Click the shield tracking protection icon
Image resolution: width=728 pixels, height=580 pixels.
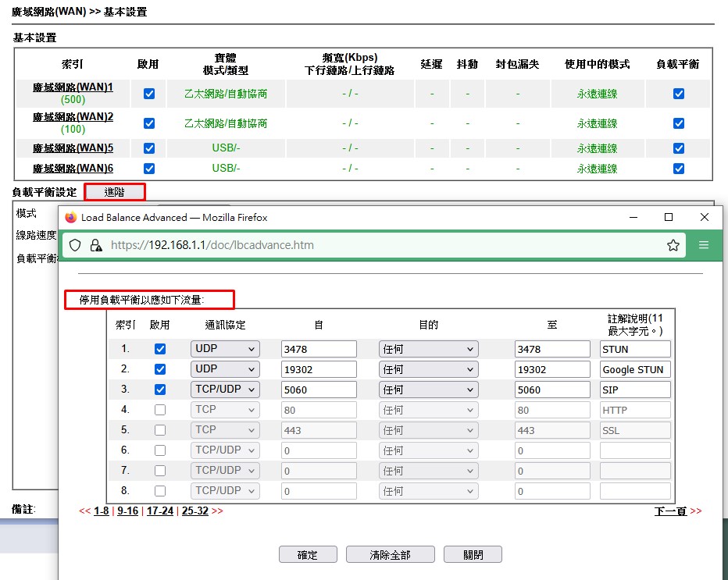(x=75, y=245)
